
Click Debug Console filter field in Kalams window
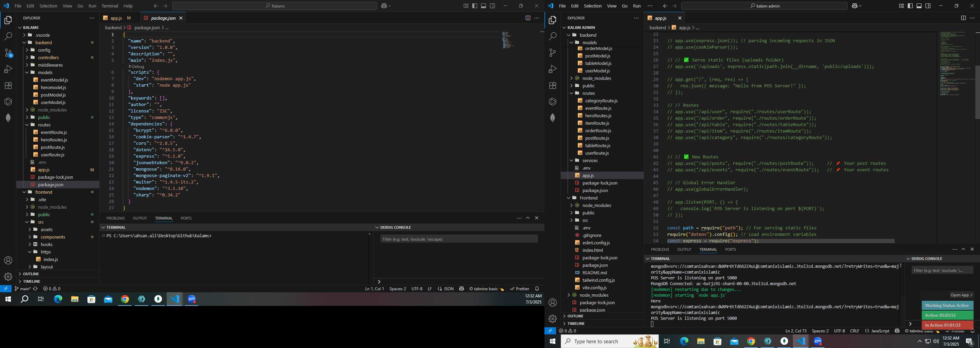coord(459,239)
